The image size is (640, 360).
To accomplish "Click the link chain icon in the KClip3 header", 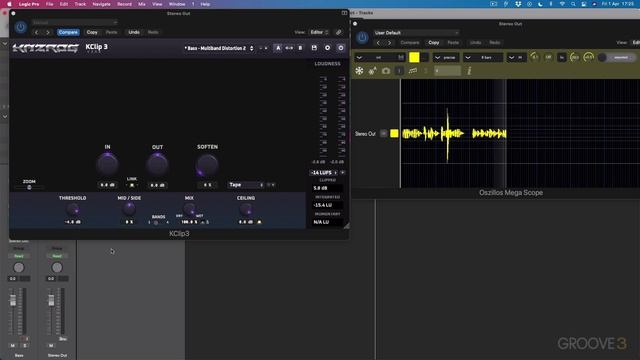I will [338, 32].
